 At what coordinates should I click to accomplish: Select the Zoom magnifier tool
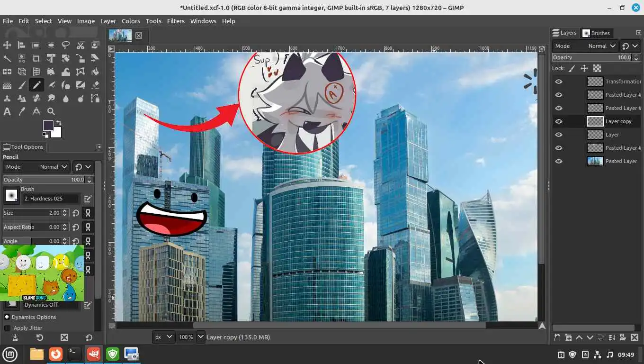pos(51,112)
